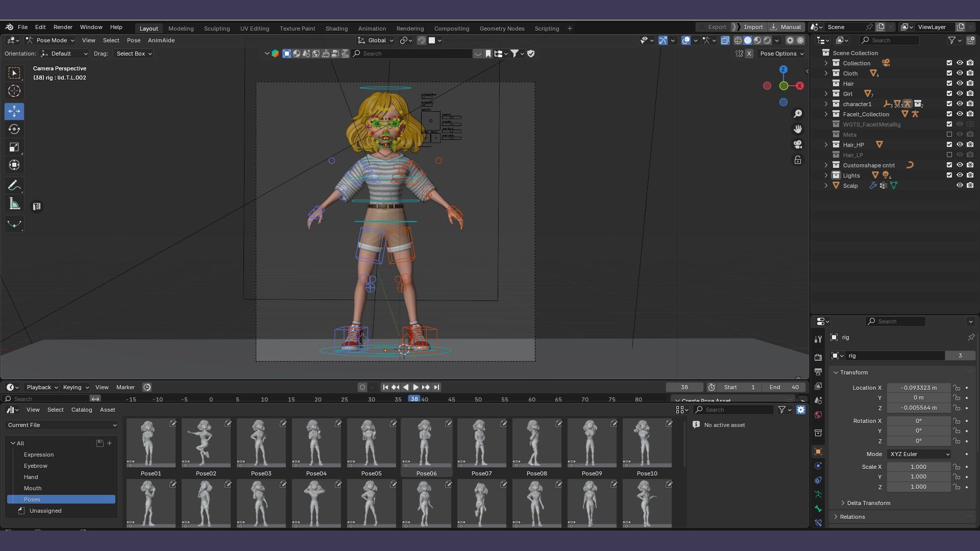The width and height of the screenshot is (980, 551).
Task: Open the Current File library dropdown
Action: (62, 425)
